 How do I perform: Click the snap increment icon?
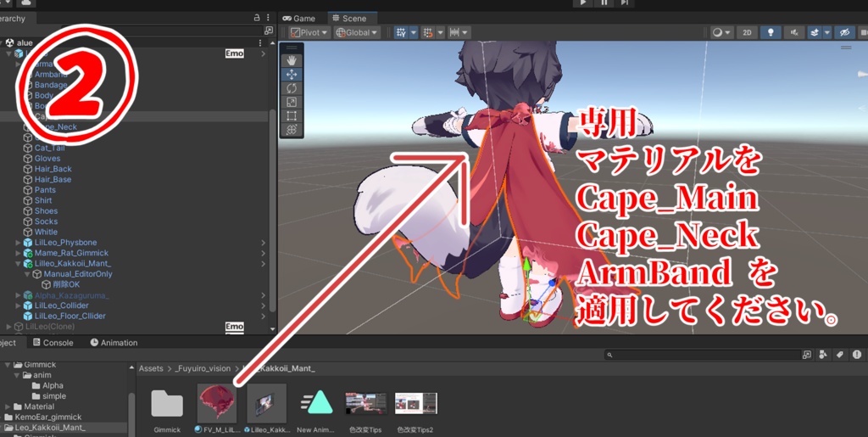point(454,33)
